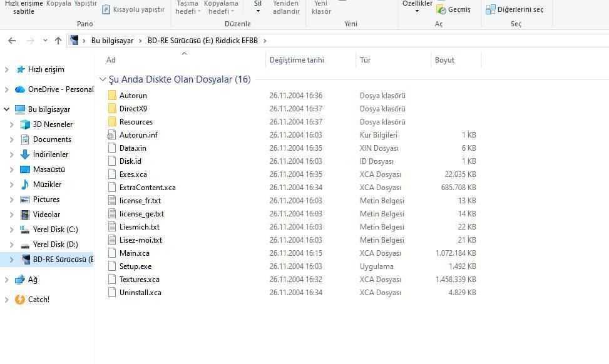
Task: Sort by Değiştirme tarihi column
Action: point(297,60)
